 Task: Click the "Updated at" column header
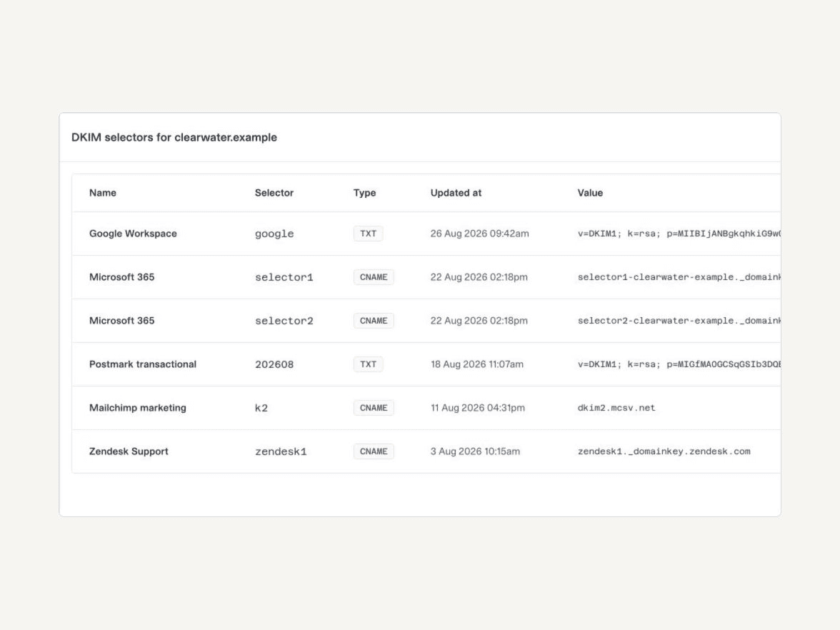click(x=456, y=193)
